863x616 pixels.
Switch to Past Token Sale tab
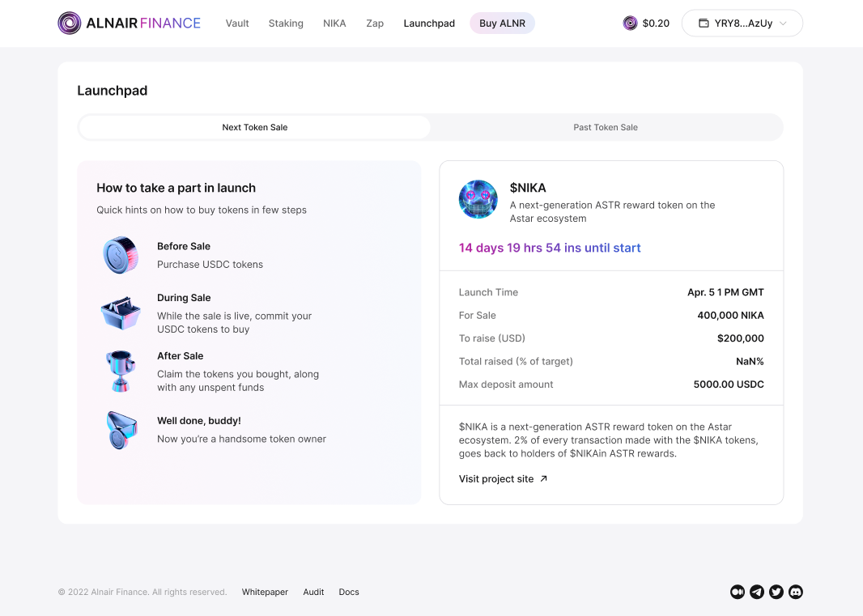[x=606, y=127]
